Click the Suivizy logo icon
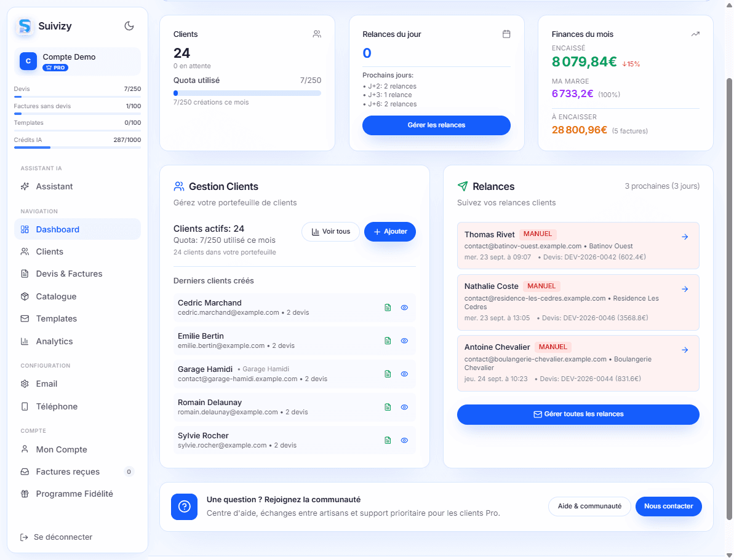 coord(25,26)
